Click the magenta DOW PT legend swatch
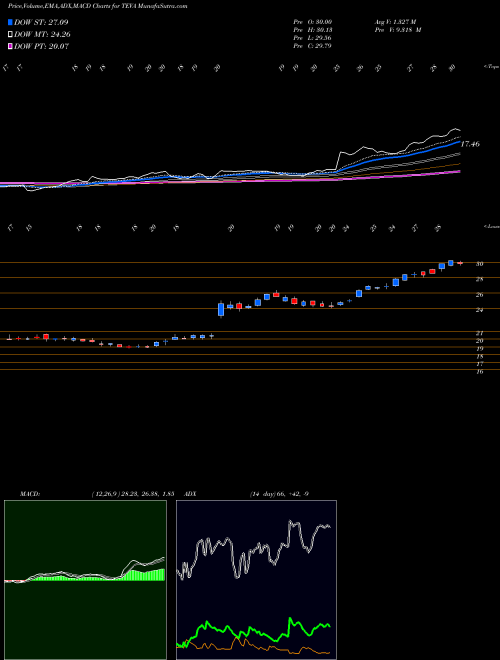The image size is (500, 660). point(10,46)
